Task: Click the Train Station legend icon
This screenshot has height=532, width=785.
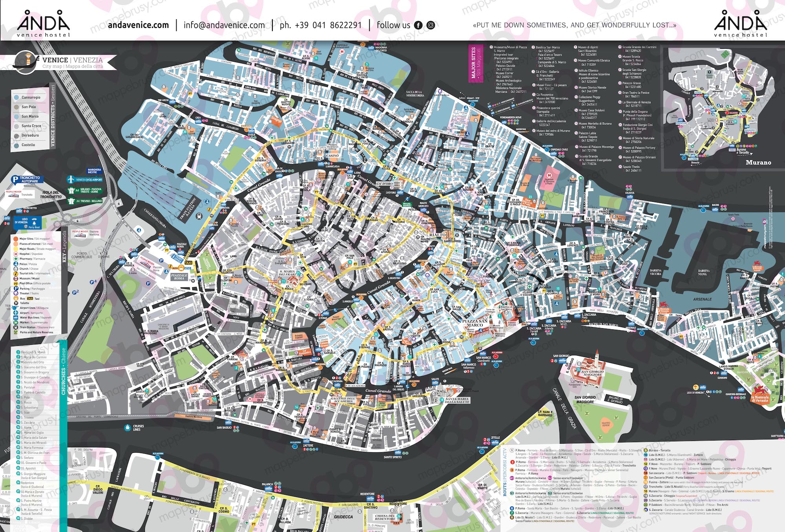Action: (x=15, y=327)
